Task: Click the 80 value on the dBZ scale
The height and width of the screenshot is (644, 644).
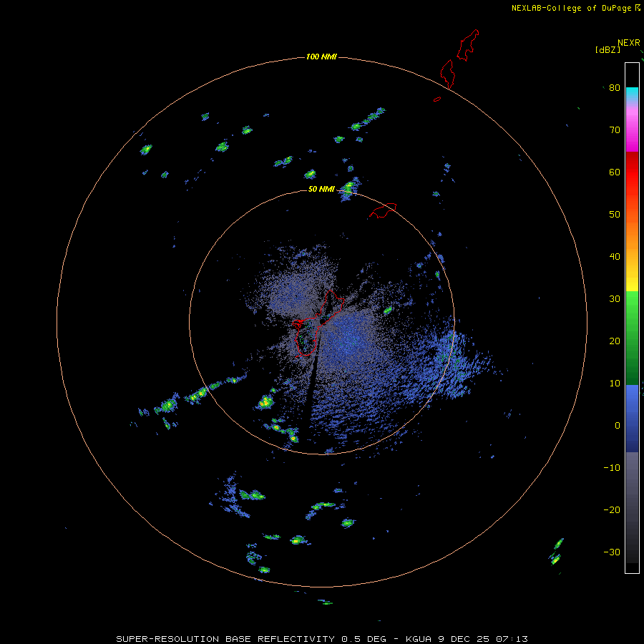Action: tap(615, 88)
